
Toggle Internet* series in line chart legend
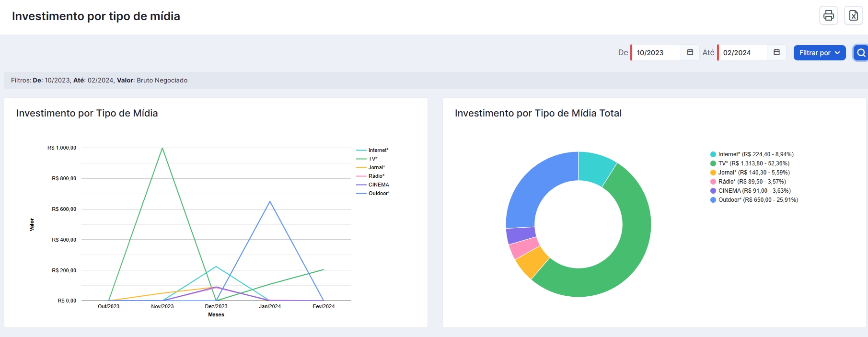coord(372,150)
